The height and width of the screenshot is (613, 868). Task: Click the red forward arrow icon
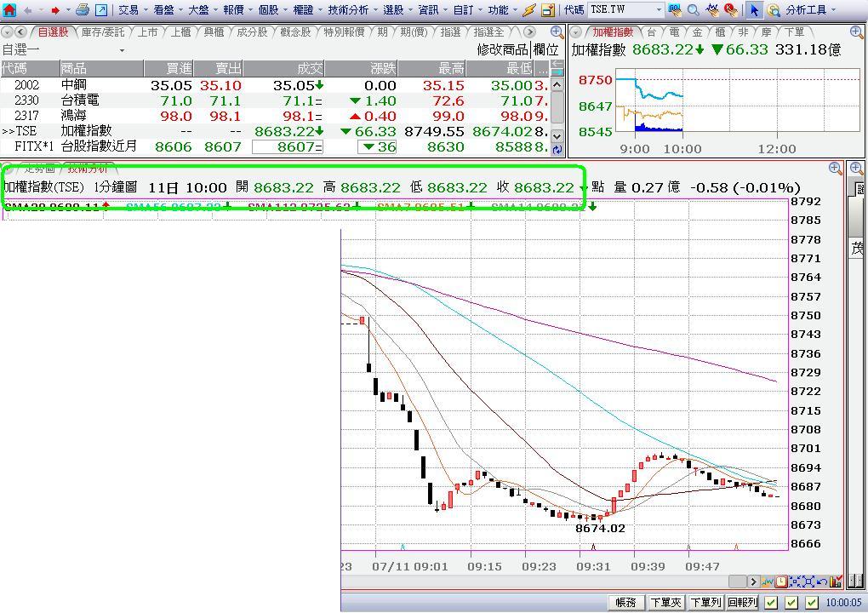point(54,10)
